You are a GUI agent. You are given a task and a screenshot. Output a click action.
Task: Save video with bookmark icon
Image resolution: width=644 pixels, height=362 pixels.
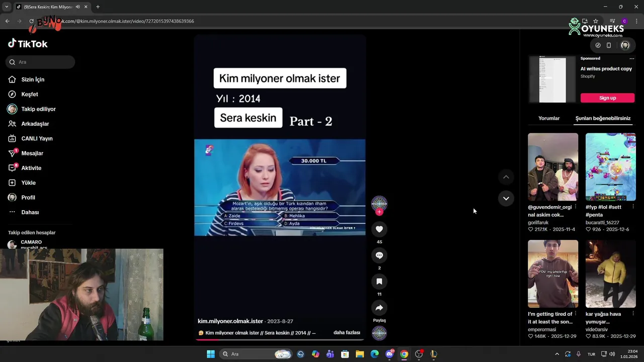coord(379,282)
